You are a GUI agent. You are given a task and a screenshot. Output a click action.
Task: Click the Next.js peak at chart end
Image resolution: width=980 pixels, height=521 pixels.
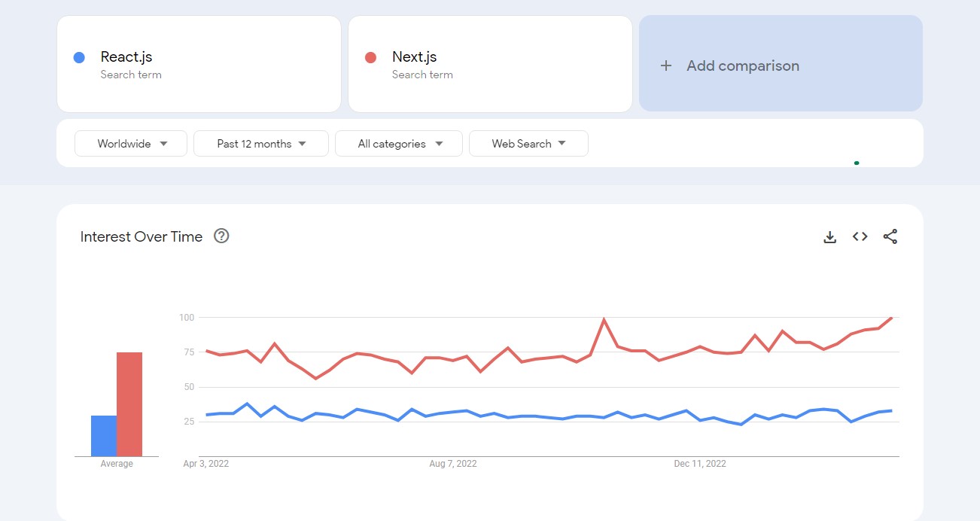(892, 318)
